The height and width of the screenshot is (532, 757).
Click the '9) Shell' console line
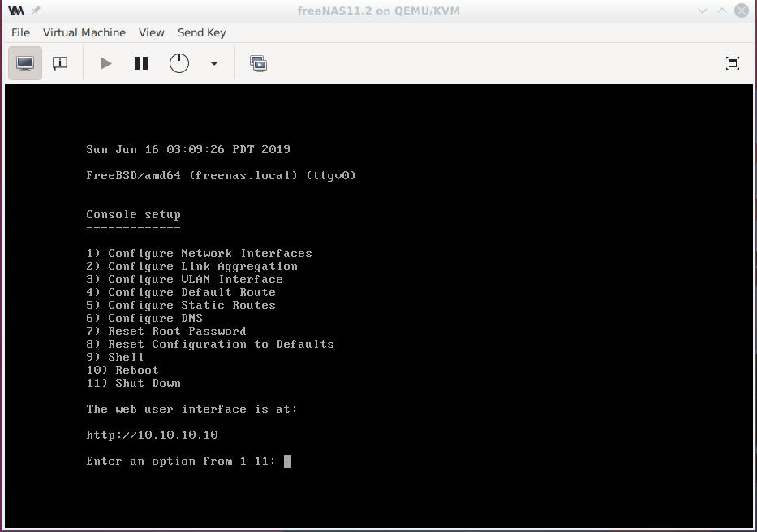[x=115, y=358]
